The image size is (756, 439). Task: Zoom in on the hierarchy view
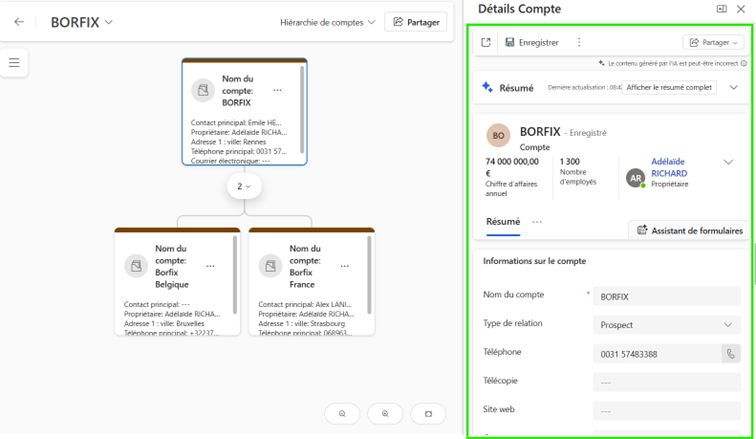pos(385,413)
